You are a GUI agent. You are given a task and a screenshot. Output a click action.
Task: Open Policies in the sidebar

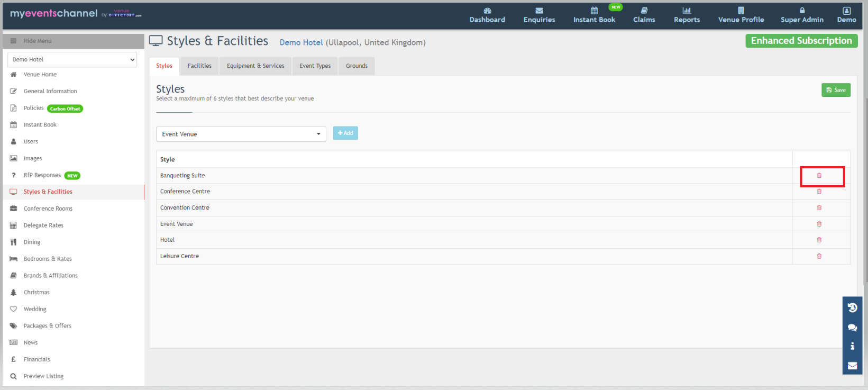tap(34, 108)
